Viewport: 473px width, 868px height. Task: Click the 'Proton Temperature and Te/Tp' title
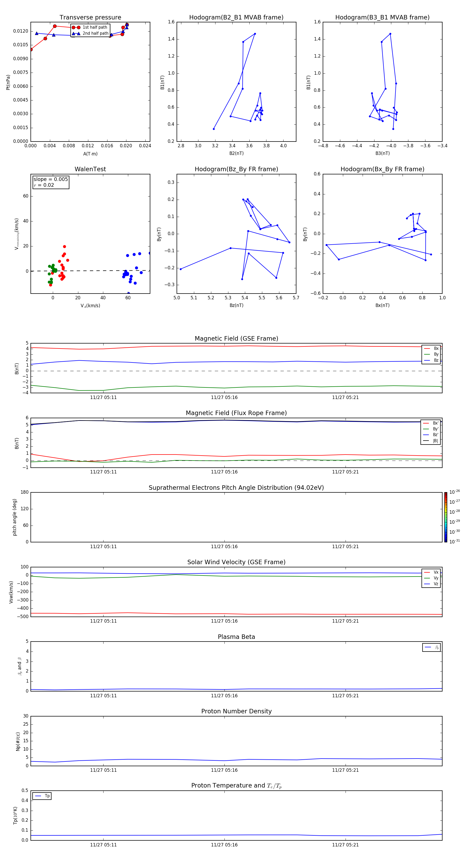tap(236, 786)
